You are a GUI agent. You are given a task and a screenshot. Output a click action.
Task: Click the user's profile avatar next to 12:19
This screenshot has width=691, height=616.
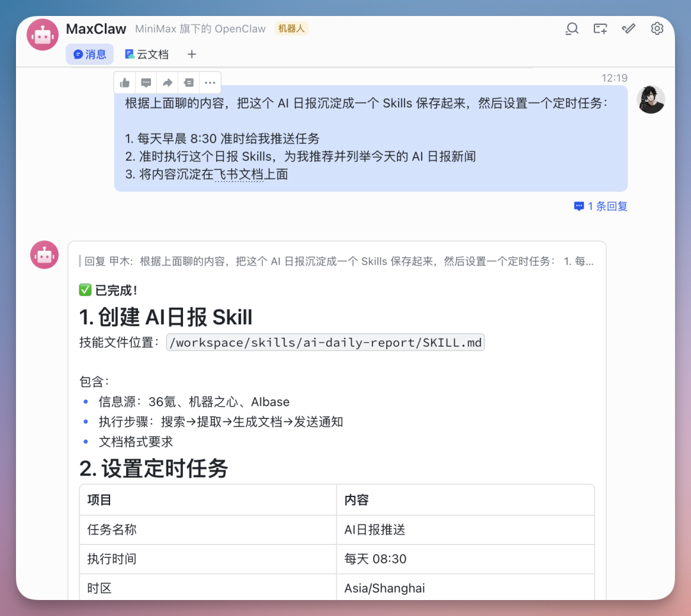[651, 100]
